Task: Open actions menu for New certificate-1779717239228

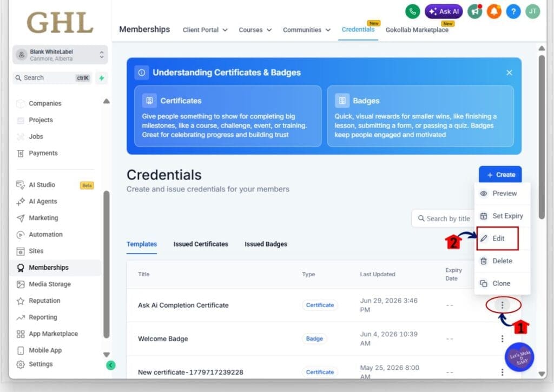Action: (502, 372)
